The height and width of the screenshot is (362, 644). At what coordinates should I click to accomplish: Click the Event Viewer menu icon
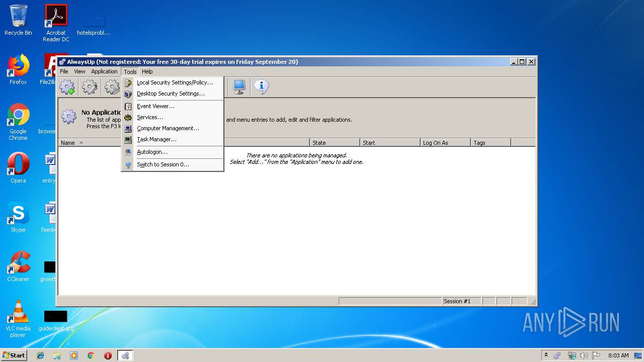click(x=128, y=106)
